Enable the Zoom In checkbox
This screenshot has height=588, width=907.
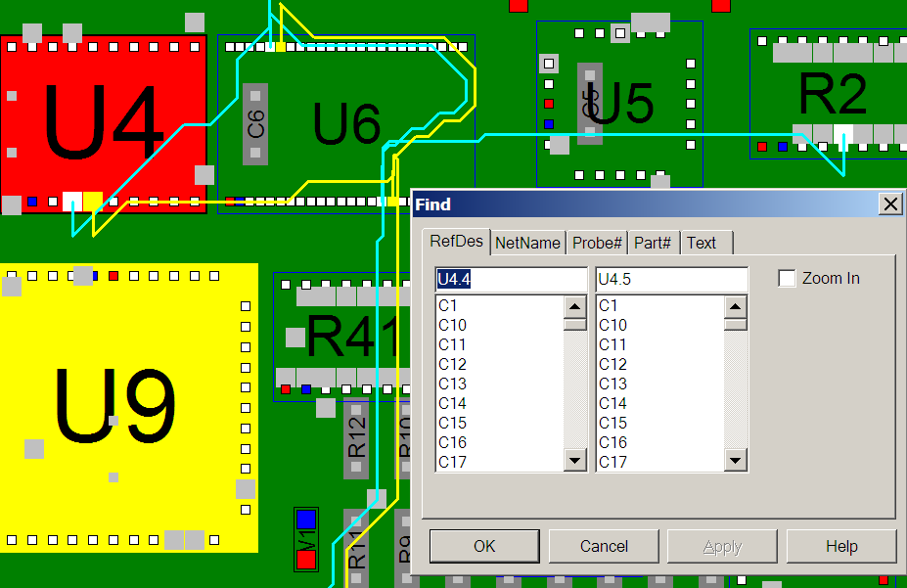pos(787,278)
